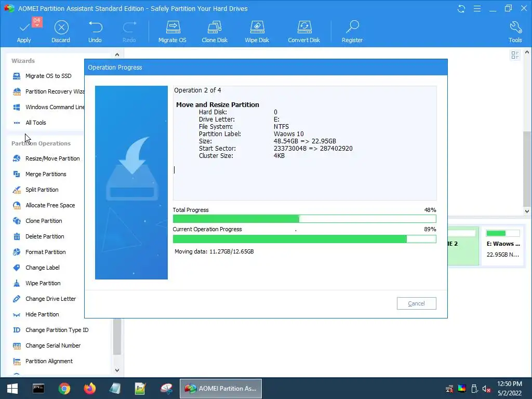Click the Register key icon
Screen dimensions: 532x399
[352, 32]
